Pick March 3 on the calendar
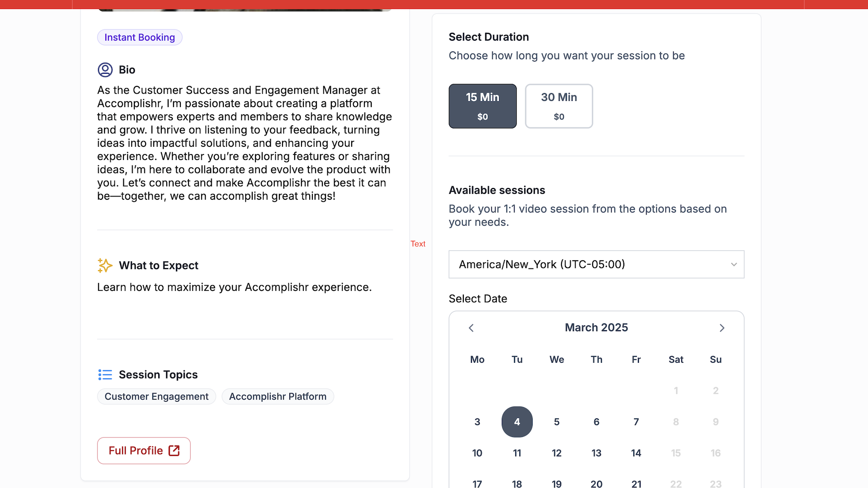Viewport: 868px width, 488px height. [477, 422]
